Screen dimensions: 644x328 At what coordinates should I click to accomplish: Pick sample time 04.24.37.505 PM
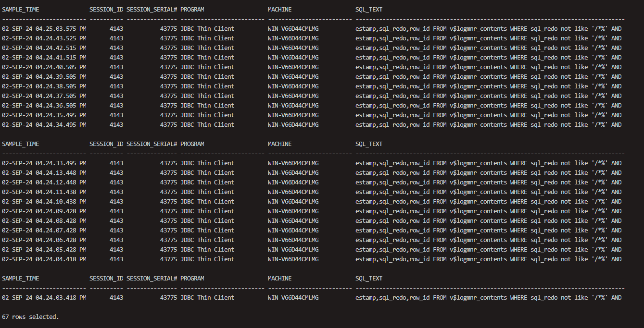pos(61,96)
